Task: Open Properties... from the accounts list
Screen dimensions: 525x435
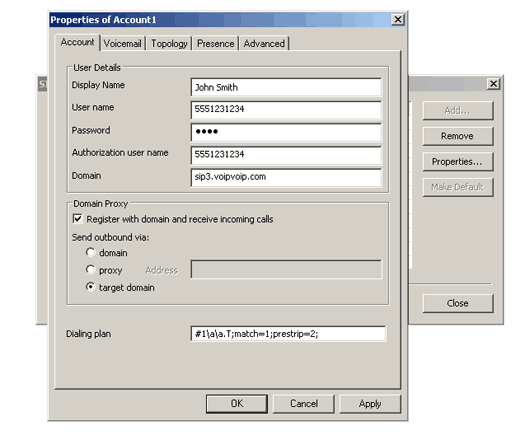Action: click(x=458, y=162)
